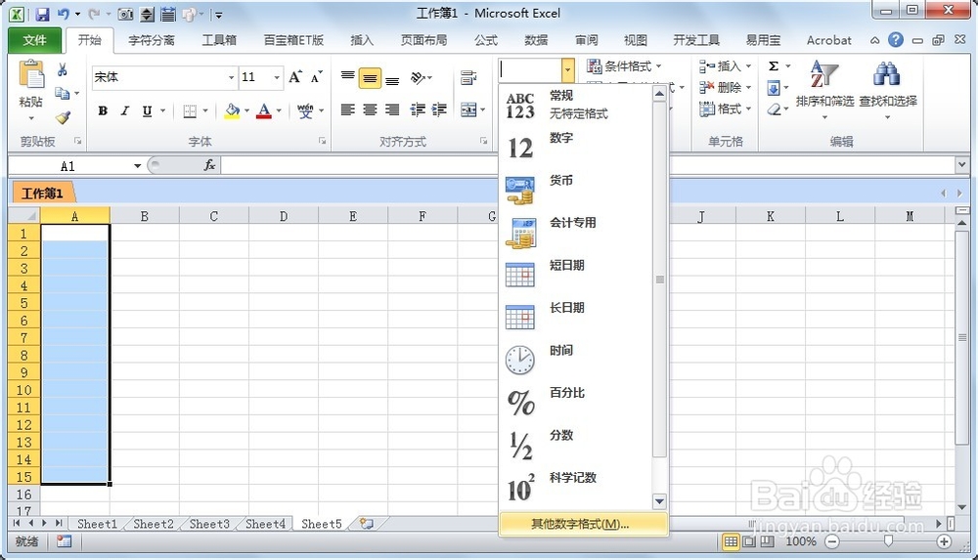Click the insert new worksheet icon
This screenshot has height=560, width=978.
pos(367,524)
